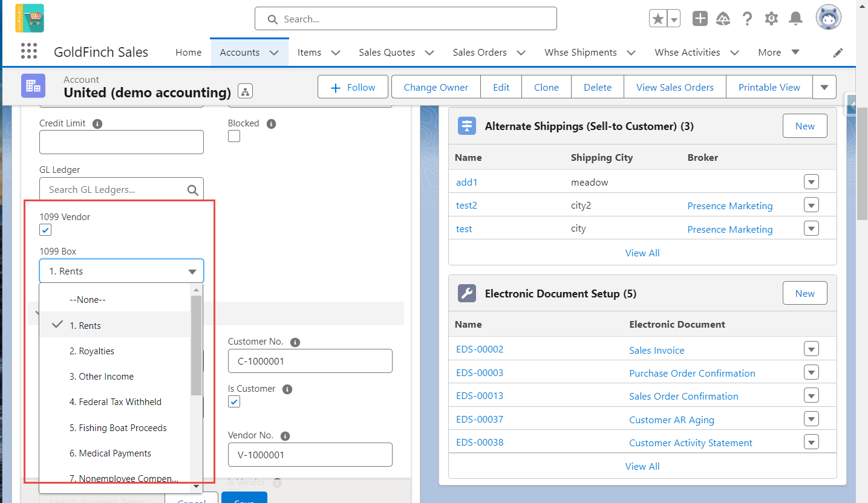
Task: Expand the Items tab dropdown chevron
Action: coord(336,53)
